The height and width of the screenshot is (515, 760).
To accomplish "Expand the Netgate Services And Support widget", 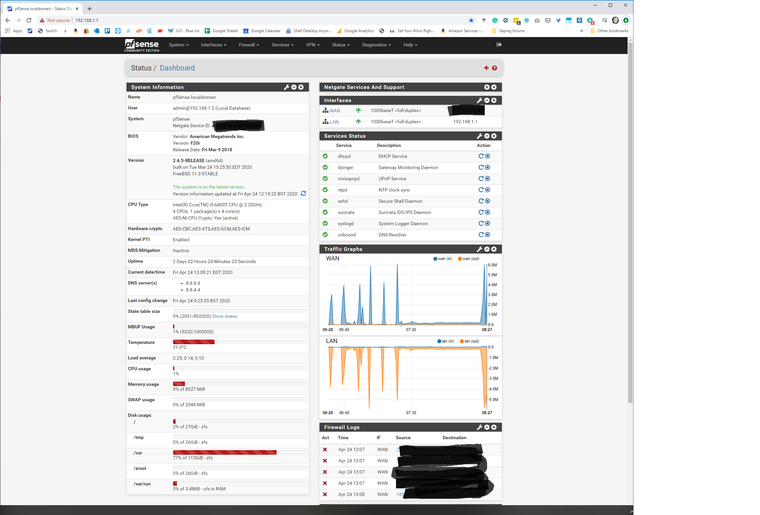I will point(487,87).
